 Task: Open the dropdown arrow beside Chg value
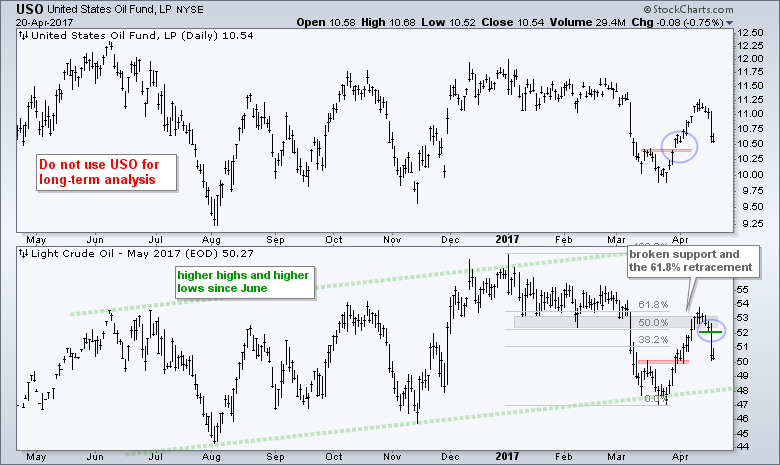[x=729, y=23]
